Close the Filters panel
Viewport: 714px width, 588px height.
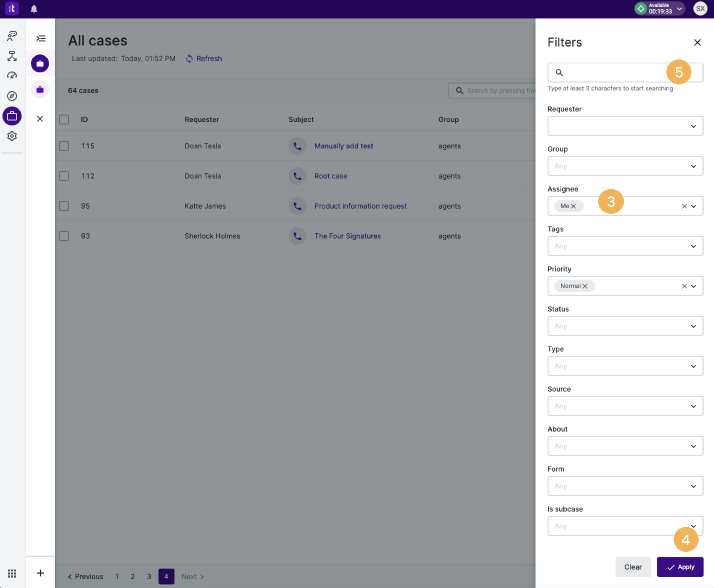[697, 42]
